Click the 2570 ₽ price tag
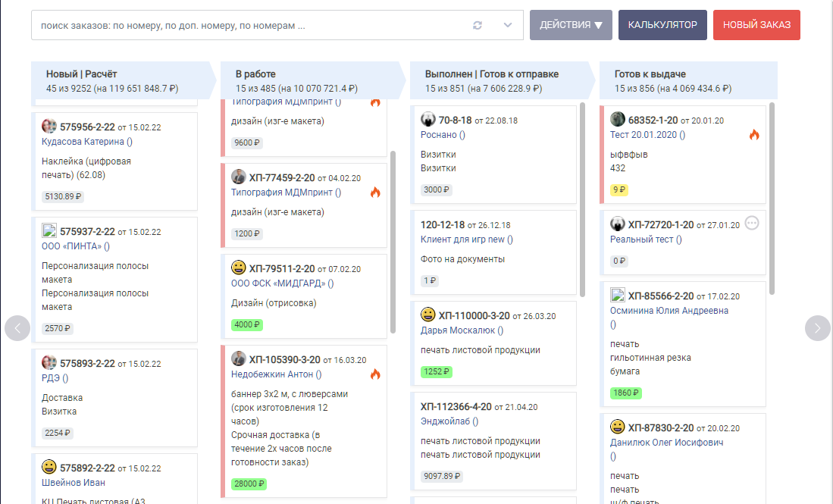 (58, 328)
